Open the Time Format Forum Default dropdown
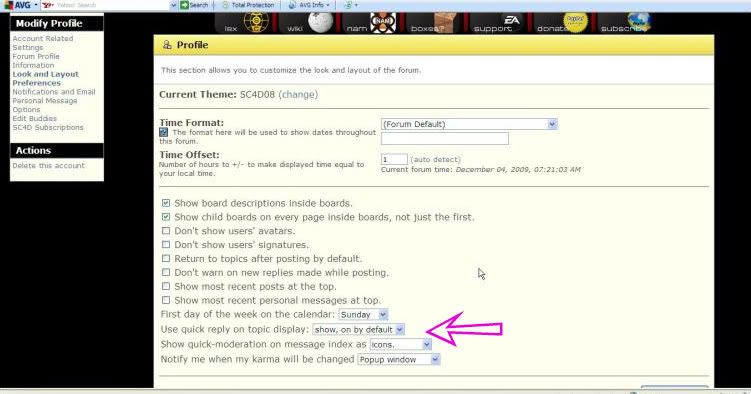Screen dimensions: 751x394 click(469, 124)
